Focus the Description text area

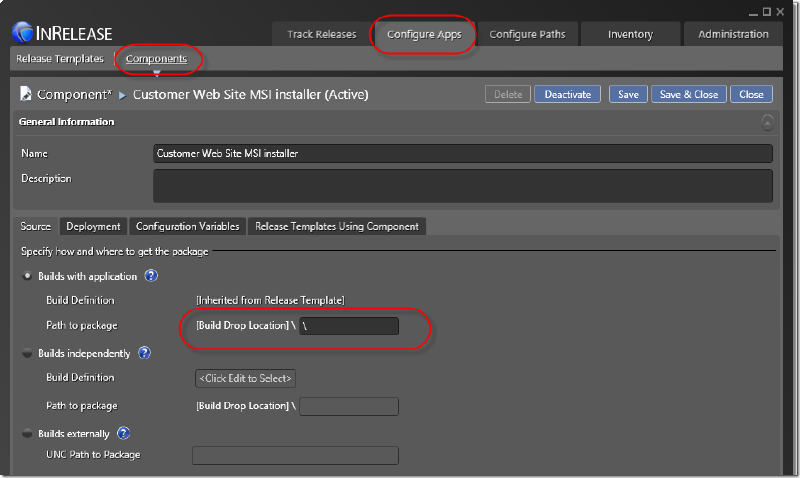[463, 186]
